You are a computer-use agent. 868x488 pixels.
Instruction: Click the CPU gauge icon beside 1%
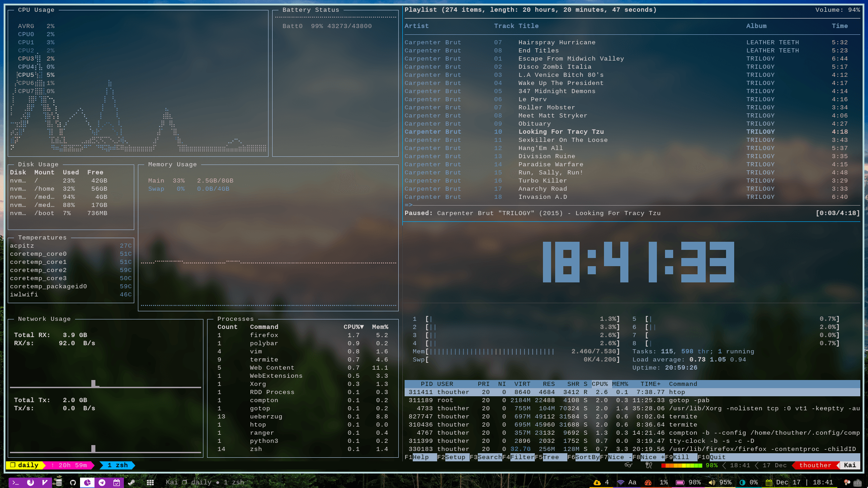point(648,483)
